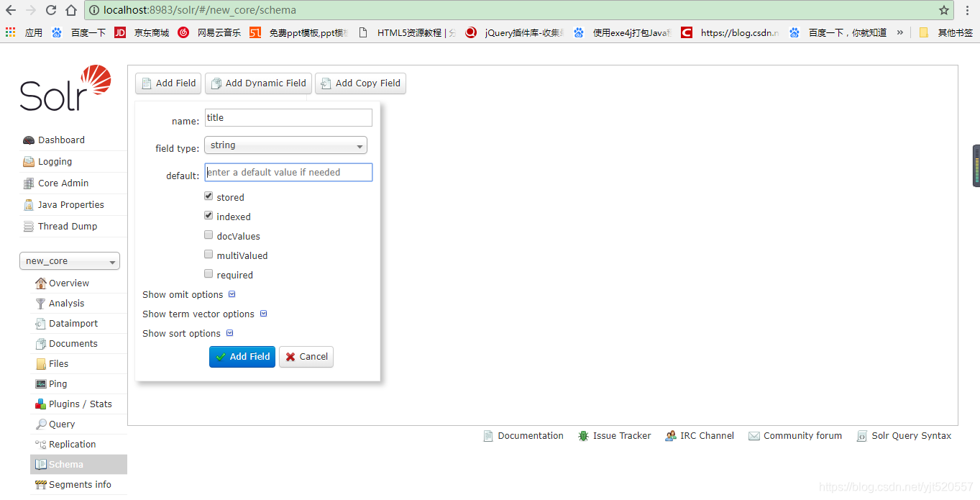Click the Solr logo
Viewport: 980px width, 500px height.
(65, 88)
